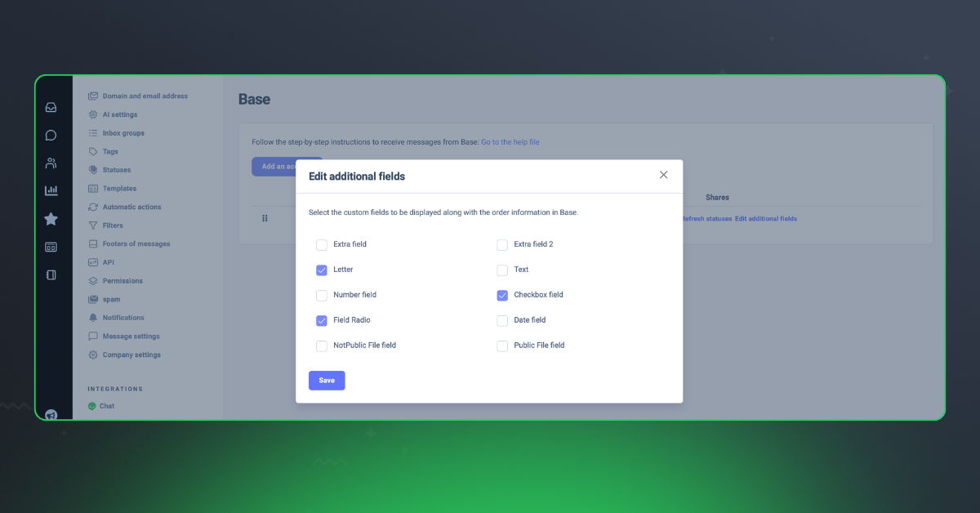Image resolution: width=980 pixels, height=513 pixels.
Task: Click the tag icon beside Tags
Action: tap(93, 151)
